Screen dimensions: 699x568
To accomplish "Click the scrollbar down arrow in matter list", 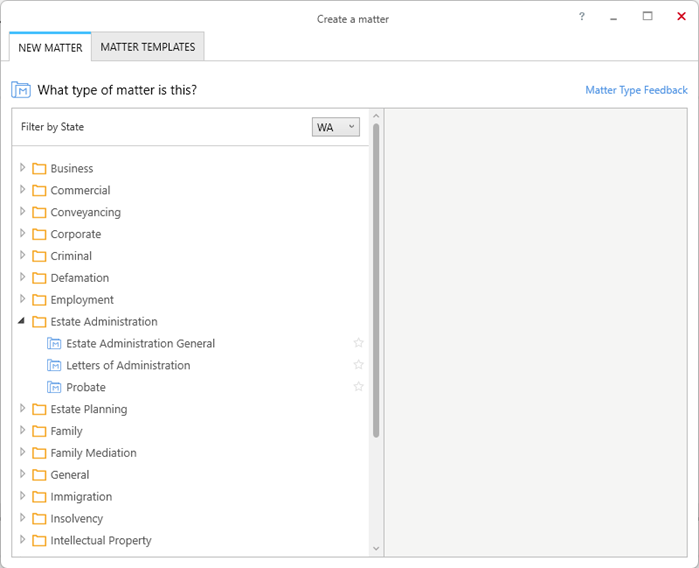I will [376, 548].
